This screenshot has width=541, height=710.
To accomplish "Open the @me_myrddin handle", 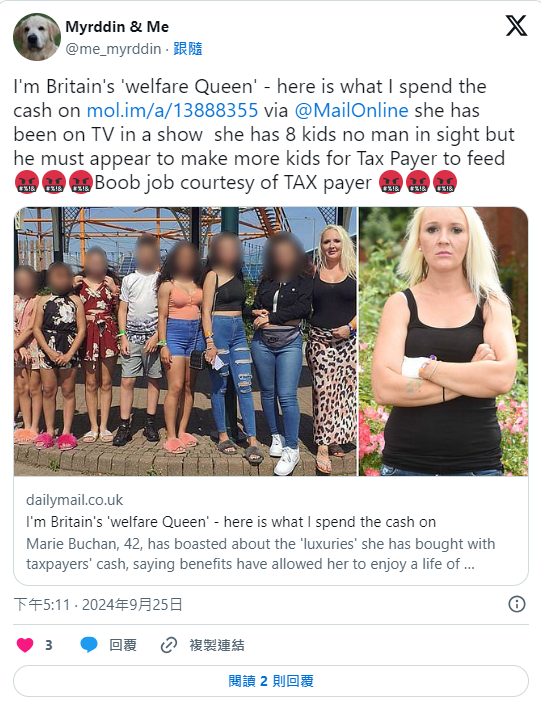I will [x=113, y=48].
